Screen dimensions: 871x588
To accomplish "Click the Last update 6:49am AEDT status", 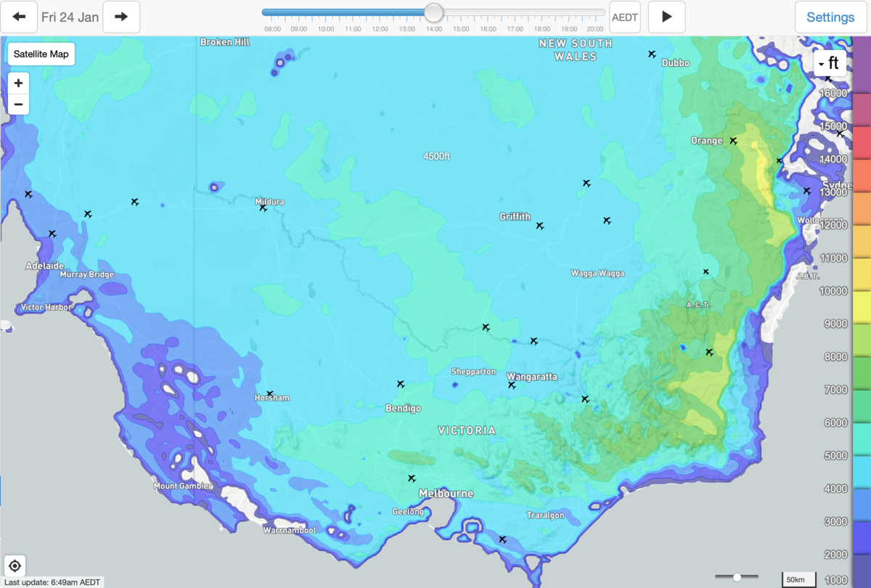I will coord(52,582).
